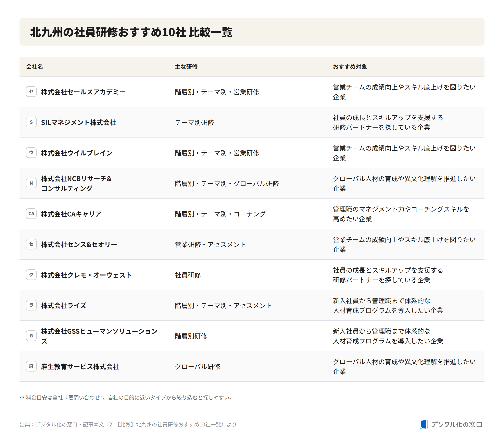Screen dimensions: 504x448
Task: Select company name 株式会社NCBリサーチ&コンサルティング
Action: 76,183
